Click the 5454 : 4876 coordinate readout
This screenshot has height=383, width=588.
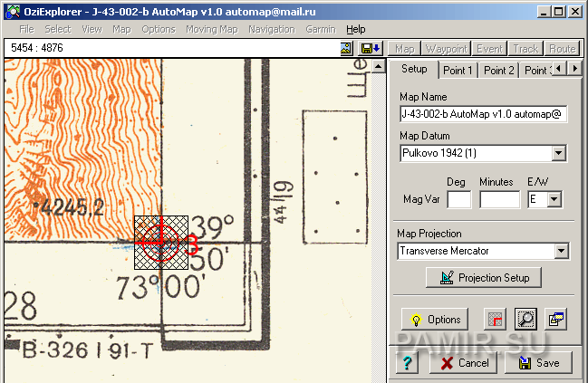click(x=37, y=48)
